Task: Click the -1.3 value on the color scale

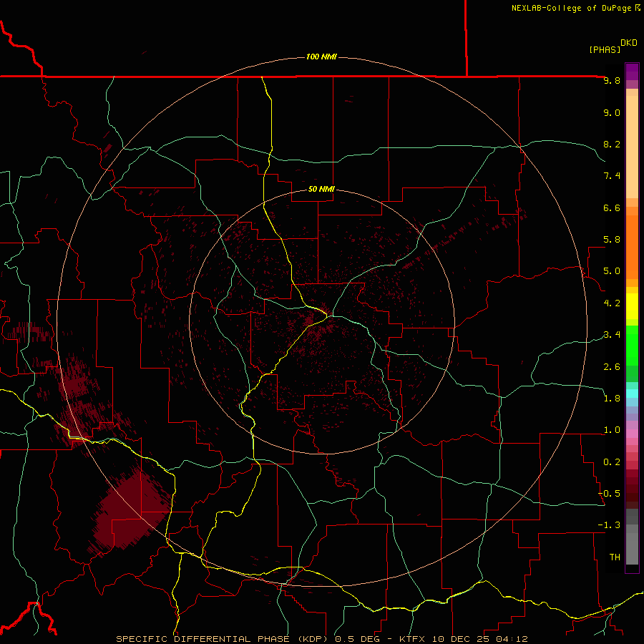Action: click(x=609, y=525)
